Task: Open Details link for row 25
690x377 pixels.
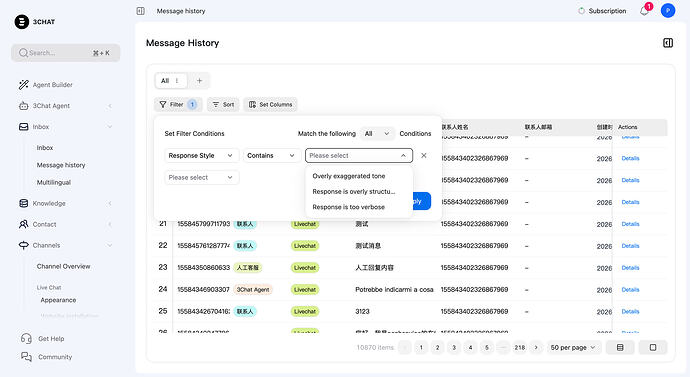Action: [630, 311]
